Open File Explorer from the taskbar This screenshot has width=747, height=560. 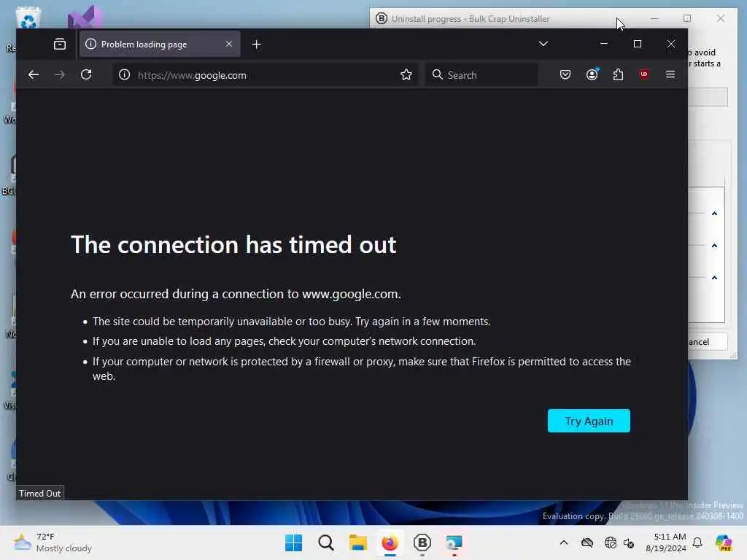pyautogui.click(x=357, y=542)
